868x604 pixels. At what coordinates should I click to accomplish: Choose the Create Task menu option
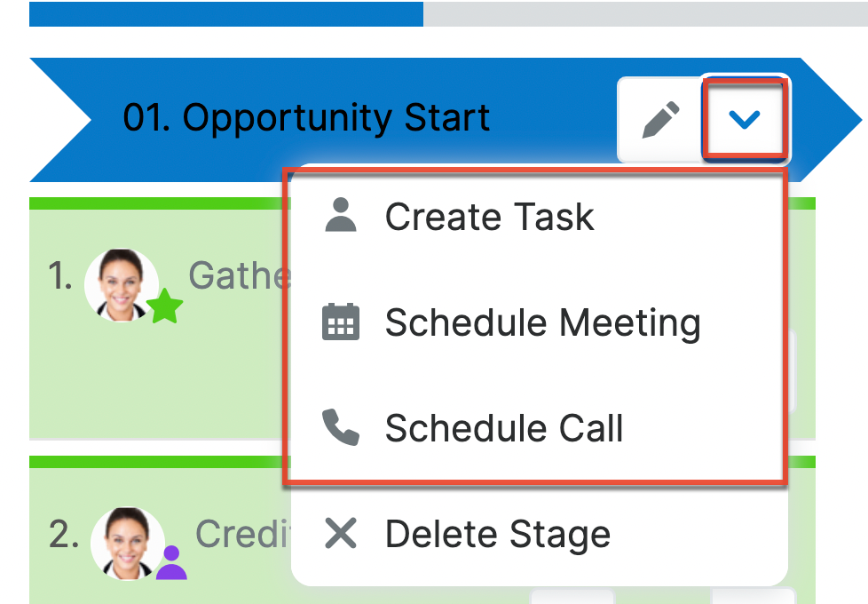pyautogui.click(x=489, y=217)
